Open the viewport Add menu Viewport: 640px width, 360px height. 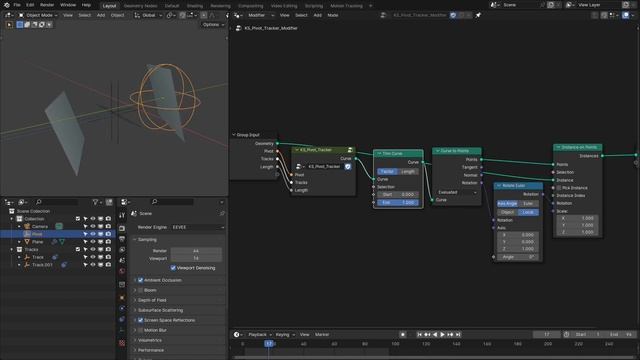click(x=101, y=15)
